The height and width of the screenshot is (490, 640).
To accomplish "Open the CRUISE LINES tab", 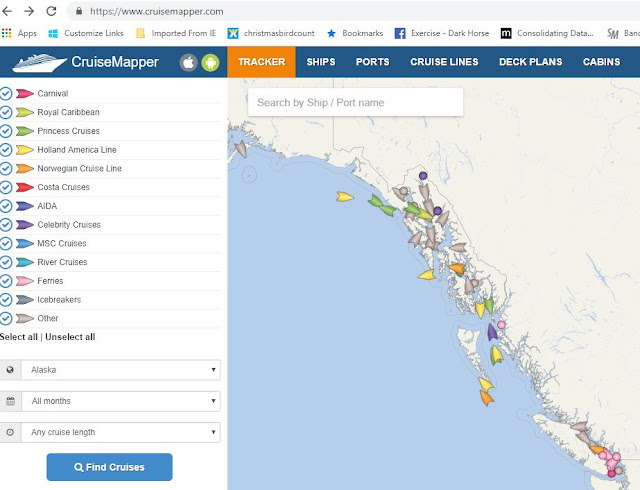I will coord(444,62).
